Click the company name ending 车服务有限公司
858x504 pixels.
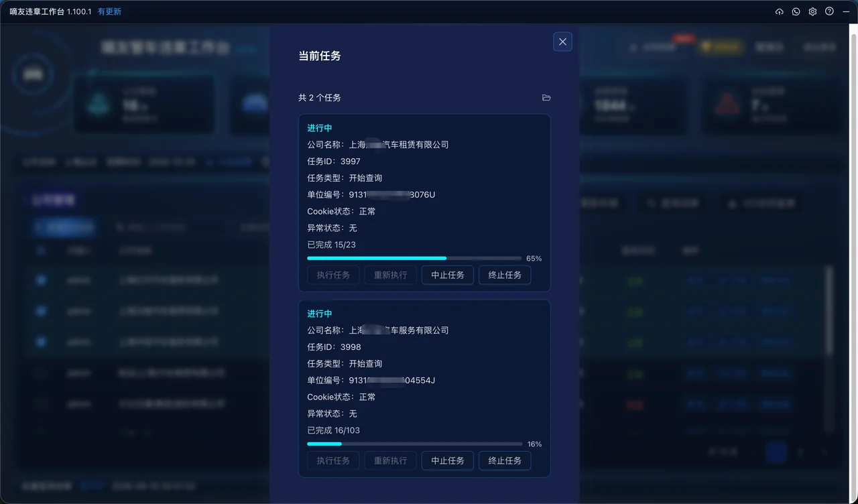pos(399,330)
